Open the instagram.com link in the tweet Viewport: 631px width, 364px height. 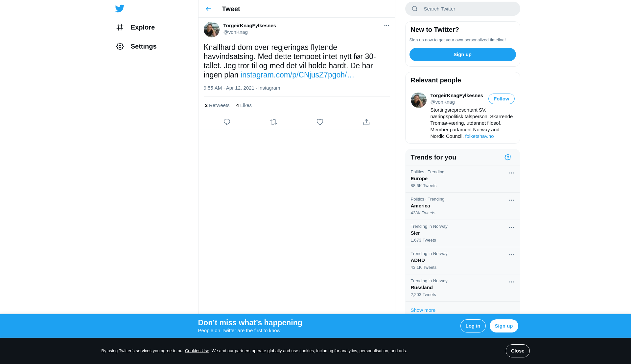coord(297,75)
